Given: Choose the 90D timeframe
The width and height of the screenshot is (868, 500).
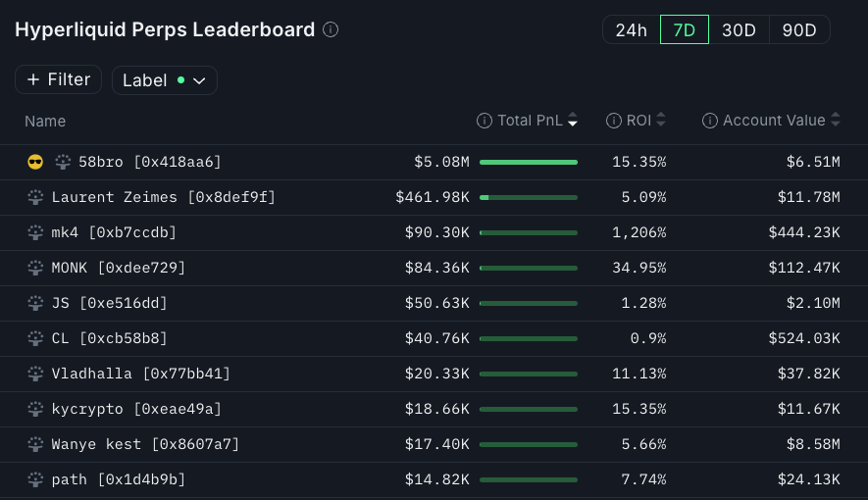Looking at the screenshot, I should [799, 29].
